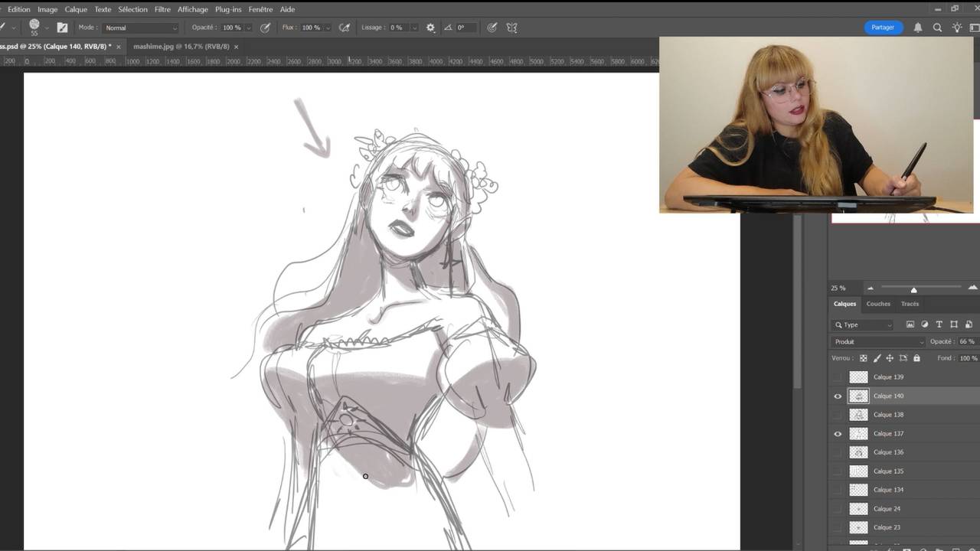Viewport: 980px width, 551px height.
Task: Switch to the Couches tab
Action: 878,304
